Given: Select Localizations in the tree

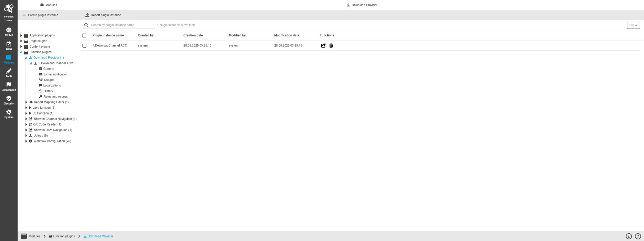Looking at the screenshot, I should point(52,86).
